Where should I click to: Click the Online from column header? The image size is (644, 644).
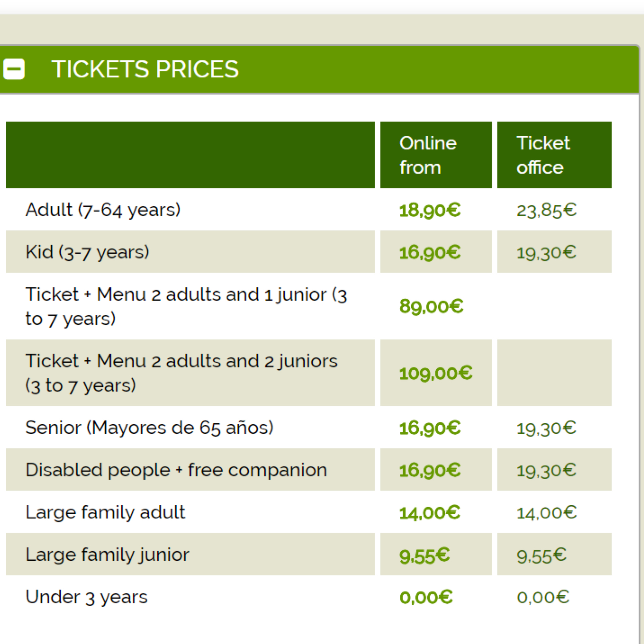click(x=436, y=155)
